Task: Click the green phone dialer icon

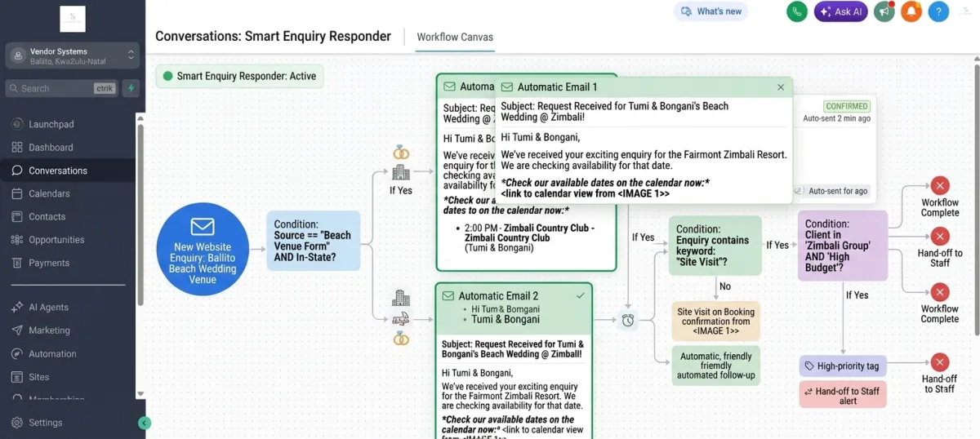Action: [797, 11]
